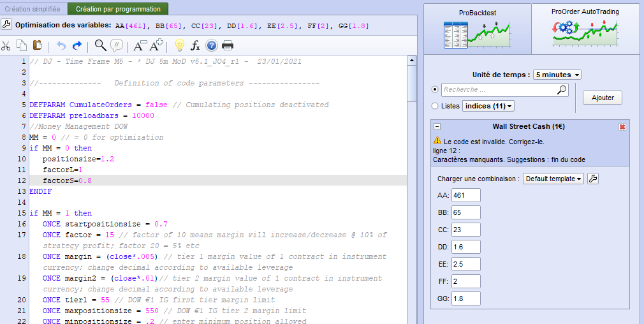Edit the BB value field 65
This screenshot has width=644, height=324.
(x=465, y=213)
